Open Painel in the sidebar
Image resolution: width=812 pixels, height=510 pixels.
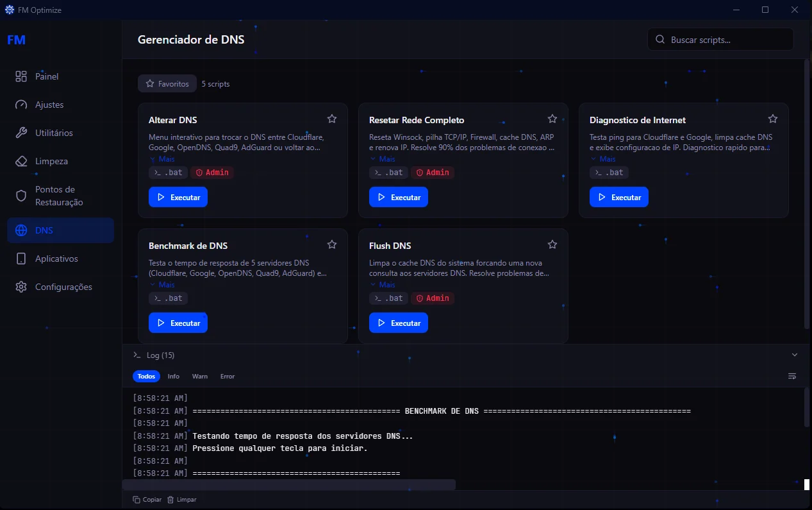60,76
